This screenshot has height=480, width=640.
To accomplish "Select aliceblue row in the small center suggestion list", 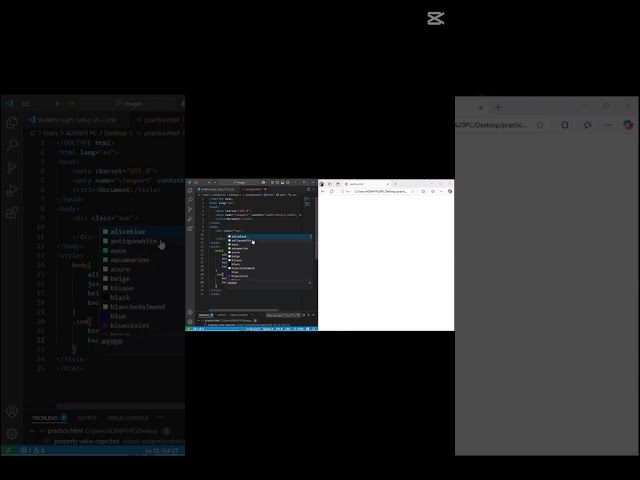I will pos(269,236).
